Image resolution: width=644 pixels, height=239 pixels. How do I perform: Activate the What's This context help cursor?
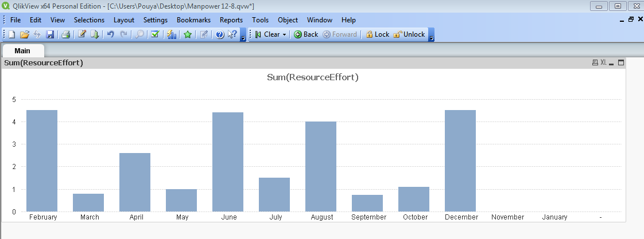tap(232, 34)
